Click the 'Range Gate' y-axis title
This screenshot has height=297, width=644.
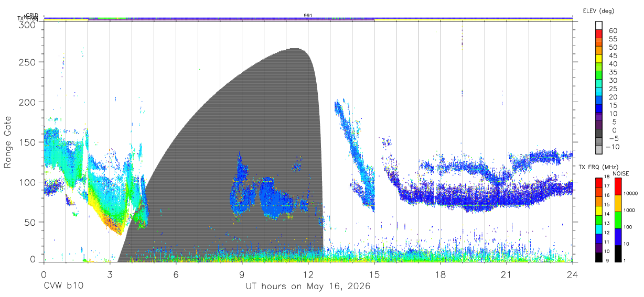pyautogui.click(x=8, y=142)
